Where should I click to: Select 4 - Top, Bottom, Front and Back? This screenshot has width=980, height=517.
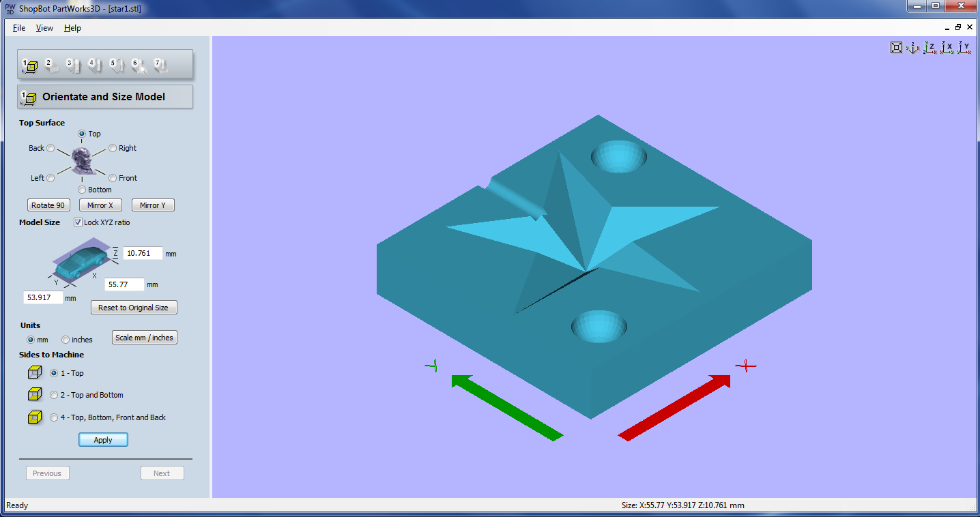coord(55,417)
